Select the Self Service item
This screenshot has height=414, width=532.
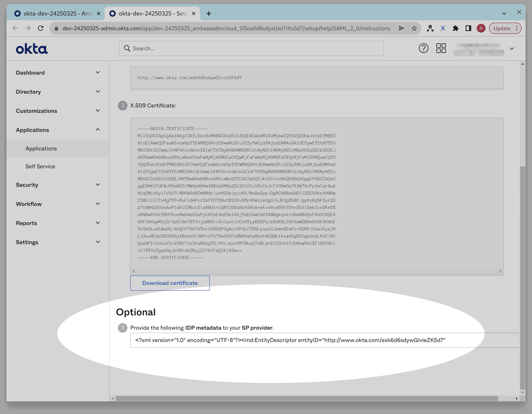pos(40,166)
